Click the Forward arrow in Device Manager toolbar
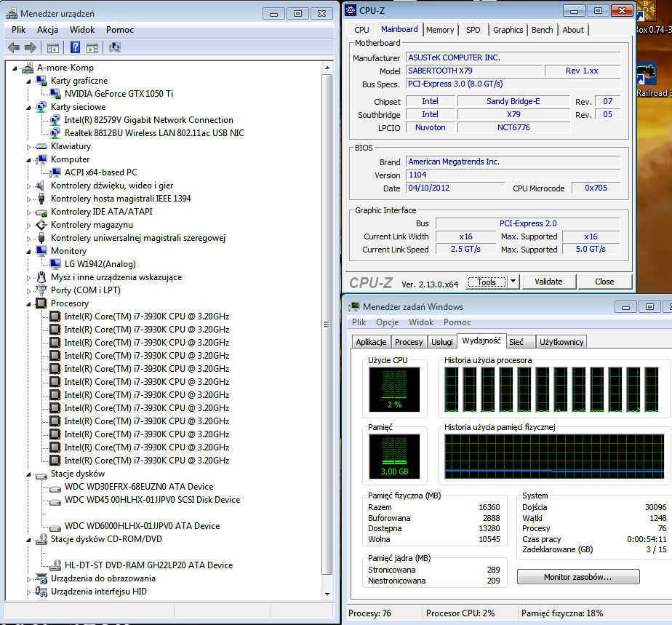Screen dimensions: 672x625 (30, 47)
